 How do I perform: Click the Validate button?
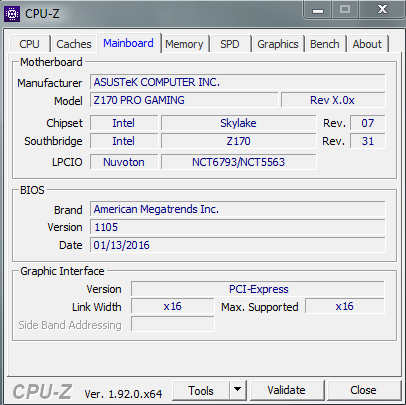[x=287, y=390]
